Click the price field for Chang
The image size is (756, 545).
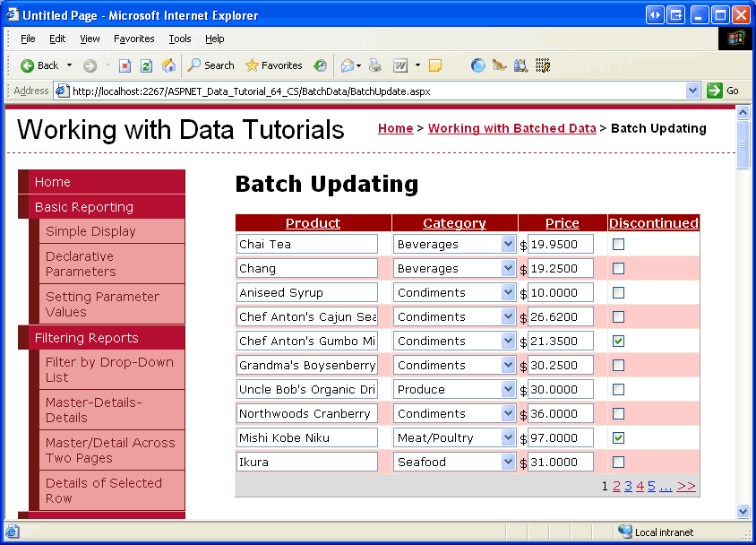point(560,268)
